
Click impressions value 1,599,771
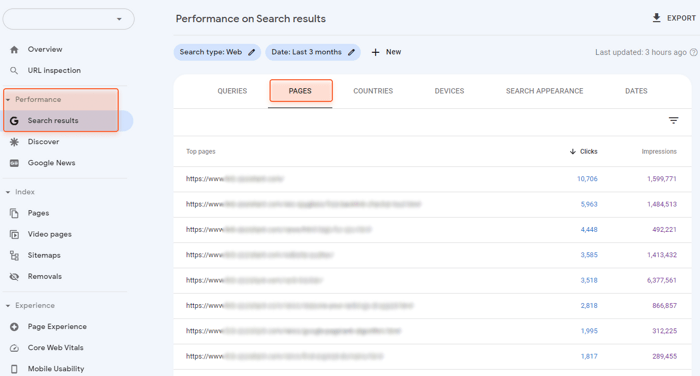(662, 179)
